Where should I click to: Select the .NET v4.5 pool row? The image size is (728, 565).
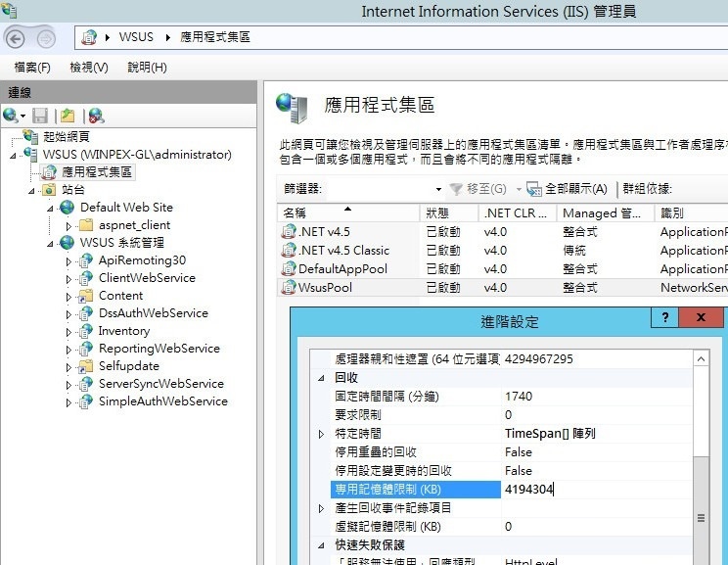pyautogui.click(x=502, y=231)
